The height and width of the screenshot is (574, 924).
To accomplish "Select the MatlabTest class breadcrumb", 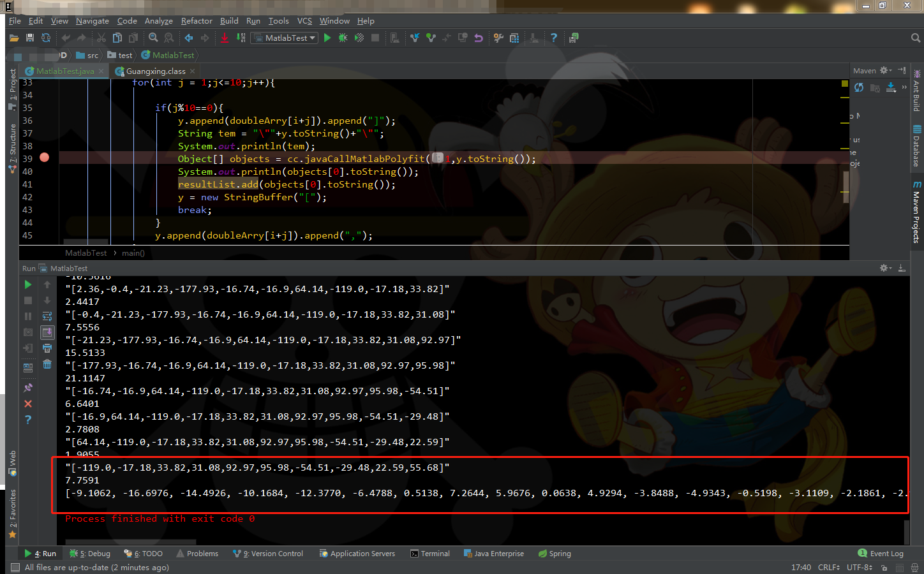I will pyautogui.click(x=168, y=55).
